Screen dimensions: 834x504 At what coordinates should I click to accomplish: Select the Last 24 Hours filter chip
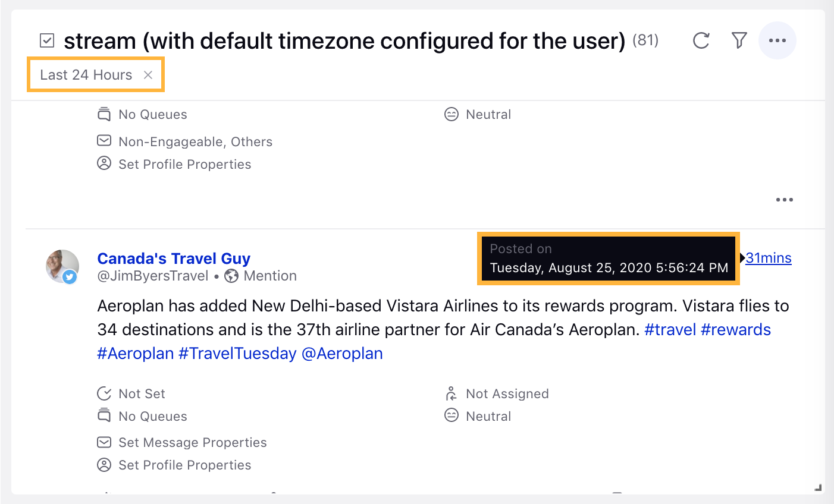pos(86,75)
